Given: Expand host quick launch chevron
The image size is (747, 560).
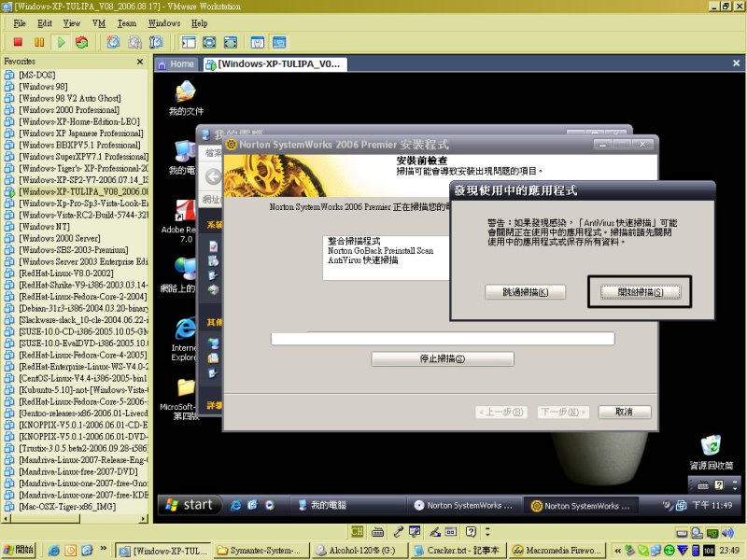Looking at the screenshot, I should 104,549.
